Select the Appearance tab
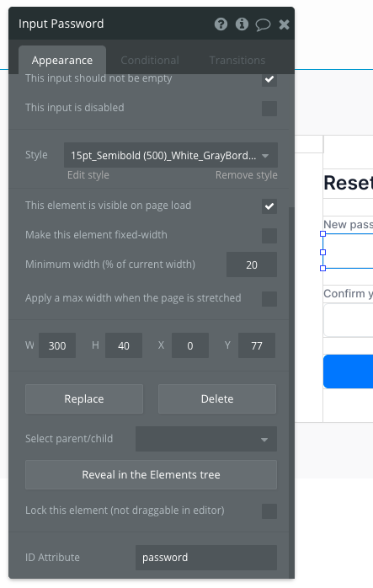Image resolution: width=373 pixels, height=588 pixels. (62, 60)
